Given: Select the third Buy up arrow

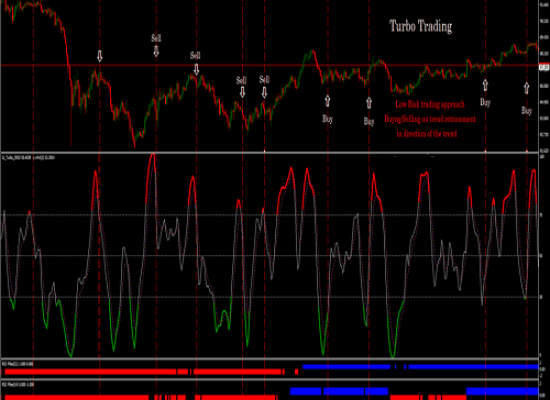Looking at the screenshot, I should tap(485, 85).
